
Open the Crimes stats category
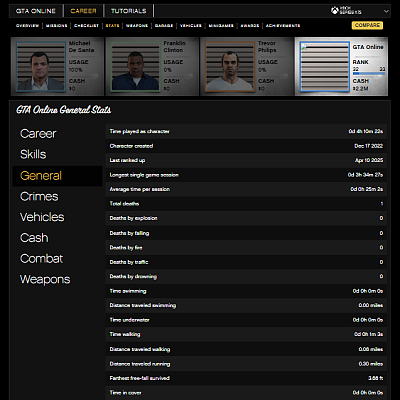pos(39,196)
